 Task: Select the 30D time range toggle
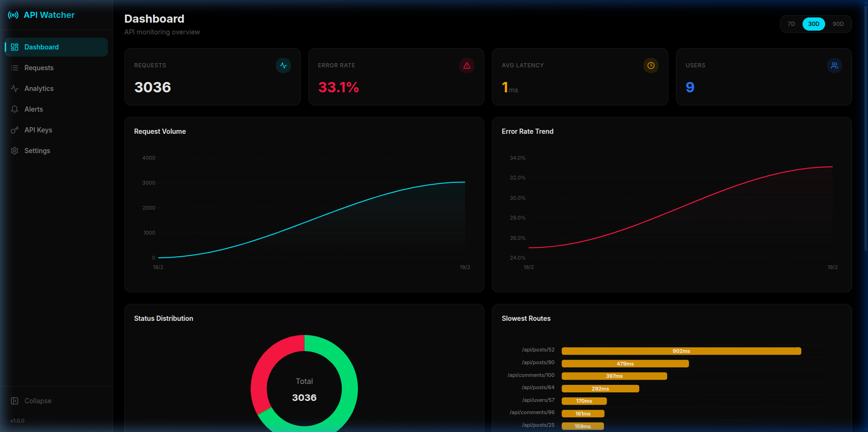coord(813,24)
